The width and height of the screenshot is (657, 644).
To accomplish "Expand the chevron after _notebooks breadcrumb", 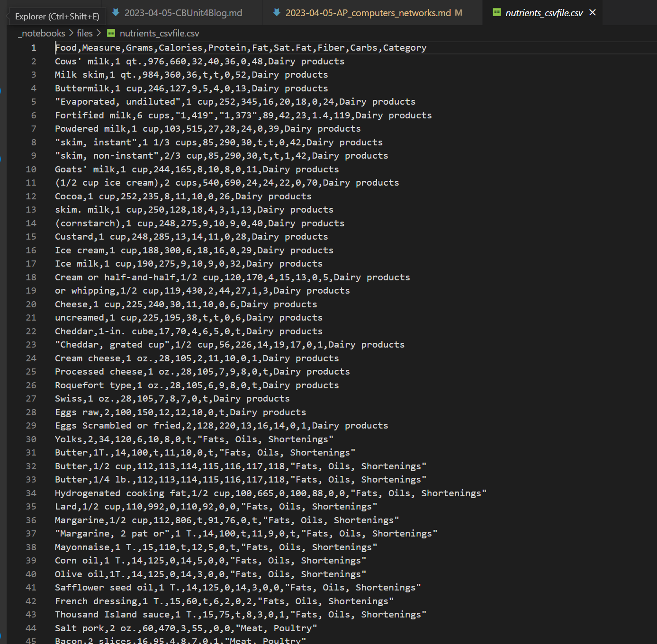I will pyautogui.click(x=71, y=33).
